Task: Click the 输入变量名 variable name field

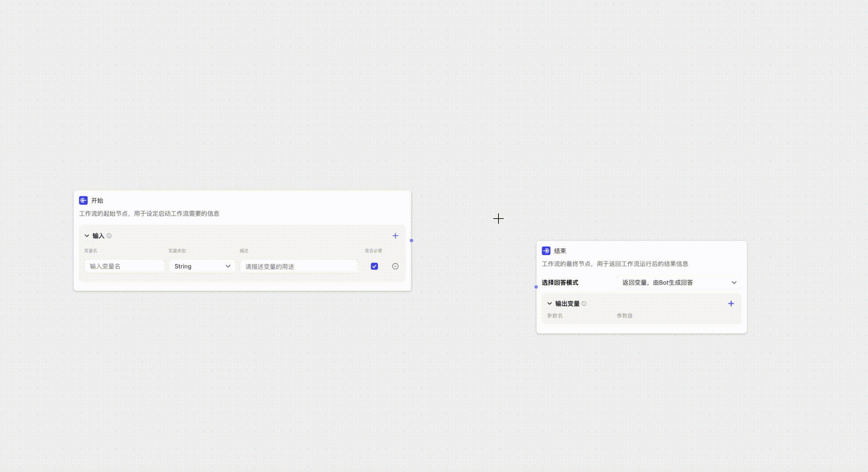Action: pyautogui.click(x=124, y=266)
